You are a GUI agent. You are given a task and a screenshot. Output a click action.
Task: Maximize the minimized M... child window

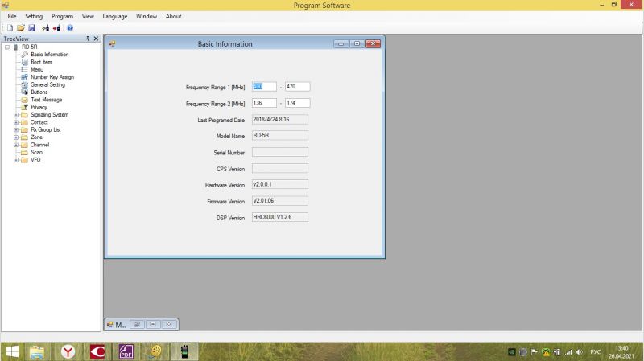153,325
